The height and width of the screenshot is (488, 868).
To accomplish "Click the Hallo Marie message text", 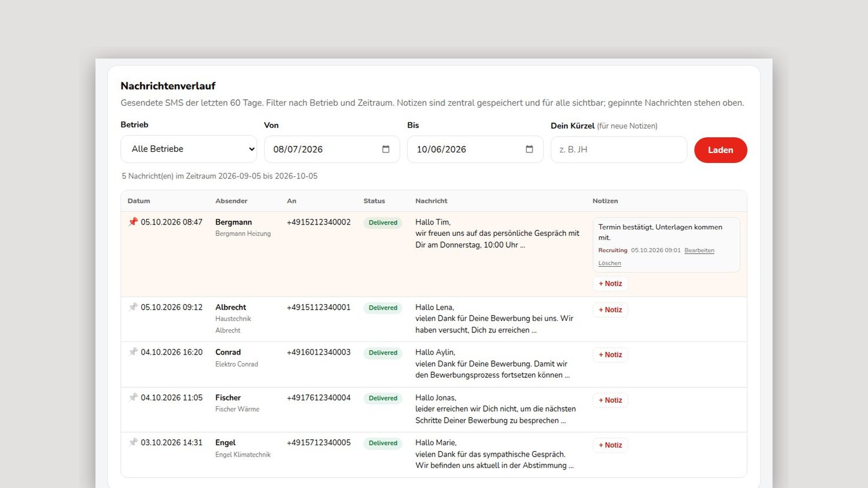I will (x=494, y=454).
